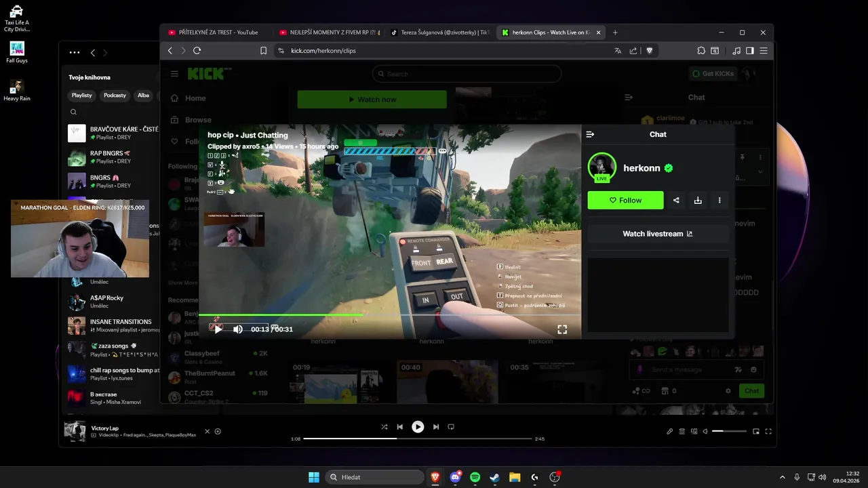
Task: Open INSANE TRANSITIONS playlist
Action: coord(113,325)
